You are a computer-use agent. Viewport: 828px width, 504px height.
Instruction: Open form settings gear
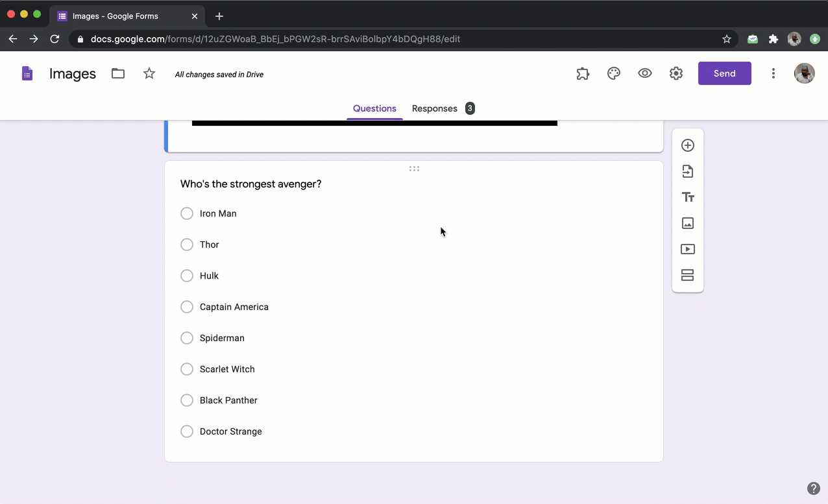point(676,74)
